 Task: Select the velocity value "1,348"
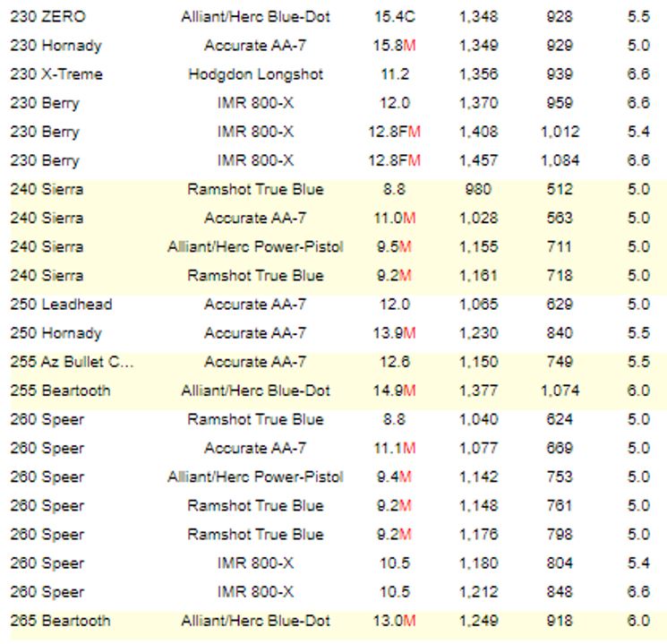point(478,17)
